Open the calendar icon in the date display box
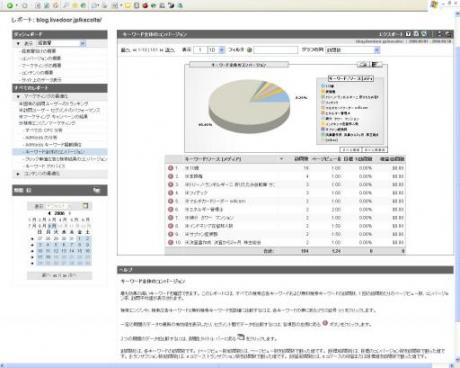 click(85, 206)
